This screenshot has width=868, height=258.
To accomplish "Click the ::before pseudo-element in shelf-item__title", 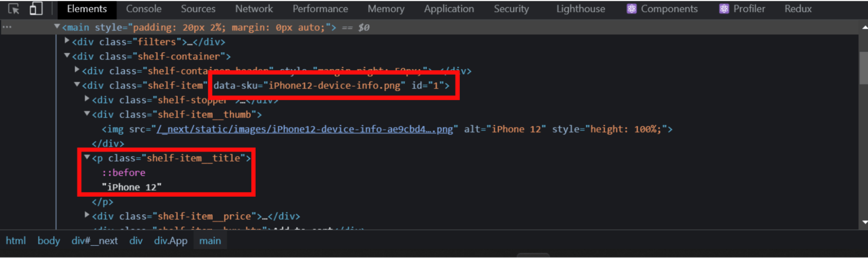I will [x=123, y=172].
